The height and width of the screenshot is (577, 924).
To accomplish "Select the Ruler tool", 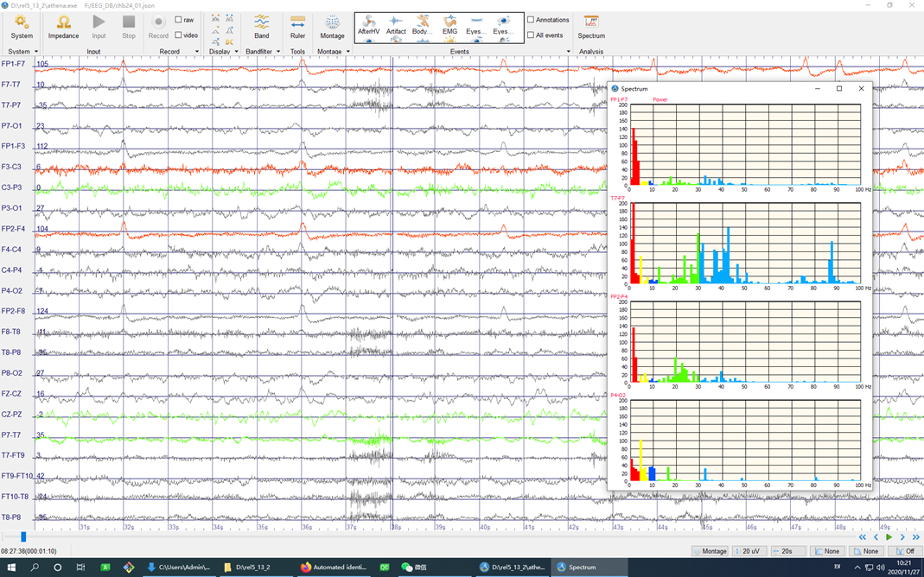I will 297,26.
